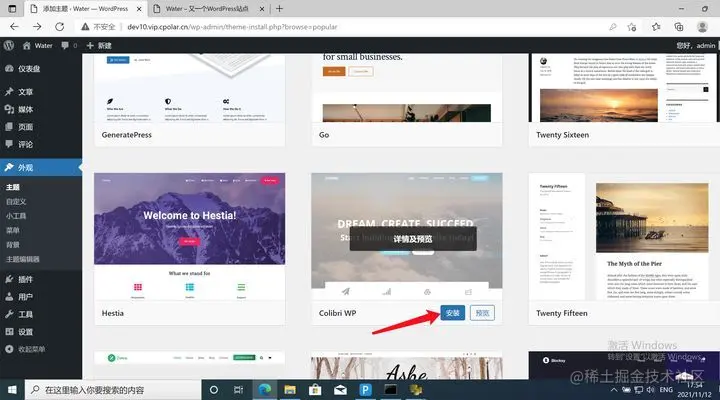Open the WordPress logo menu
Screen dimensions: 720x400
tap(9, 45)
